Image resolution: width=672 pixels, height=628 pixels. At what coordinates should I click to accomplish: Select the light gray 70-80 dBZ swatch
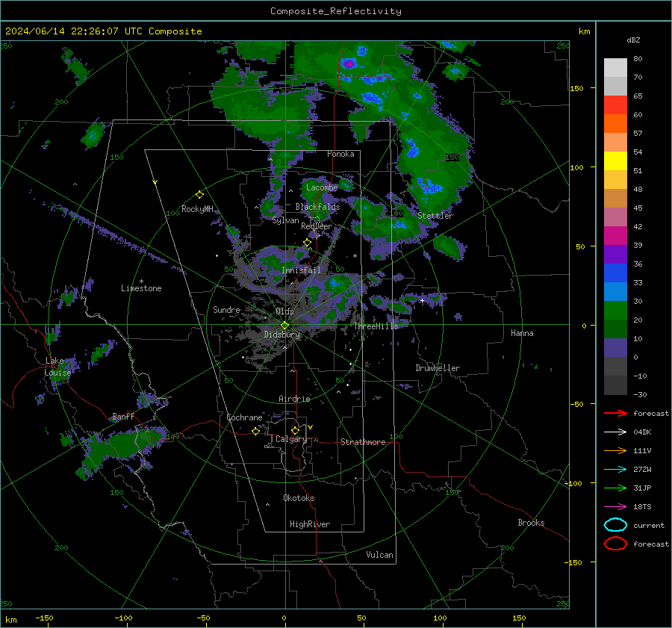(615, 67)
